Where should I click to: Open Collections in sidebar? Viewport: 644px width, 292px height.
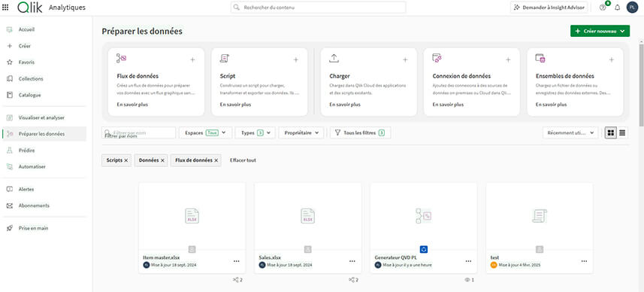[31, 78]
